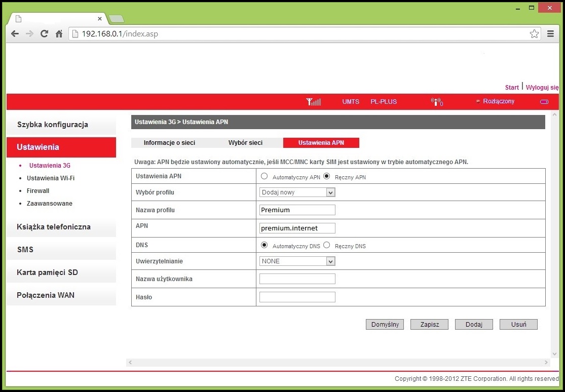Click the Rozłączony connection status
565x392 pixels.
pos(499,101)
